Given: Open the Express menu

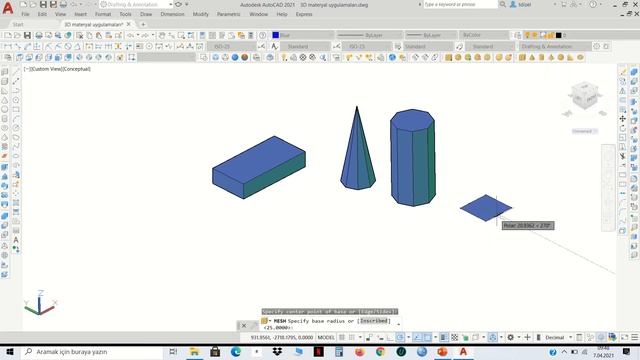Looking at the screenshot, I should point(304,14).
